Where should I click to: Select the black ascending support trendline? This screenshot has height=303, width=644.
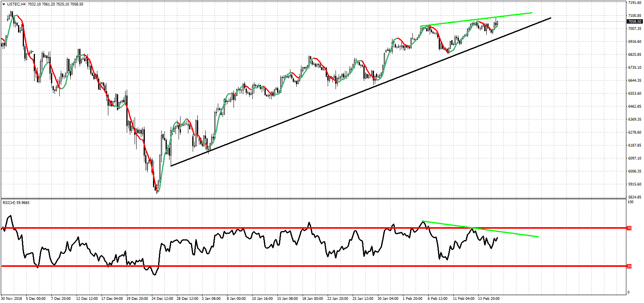click(361, 92)
